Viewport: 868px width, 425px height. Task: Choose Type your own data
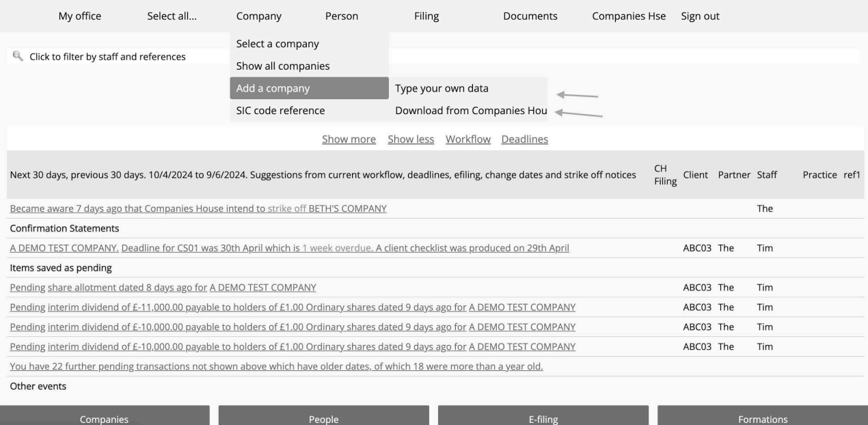(x=469, y=88)
